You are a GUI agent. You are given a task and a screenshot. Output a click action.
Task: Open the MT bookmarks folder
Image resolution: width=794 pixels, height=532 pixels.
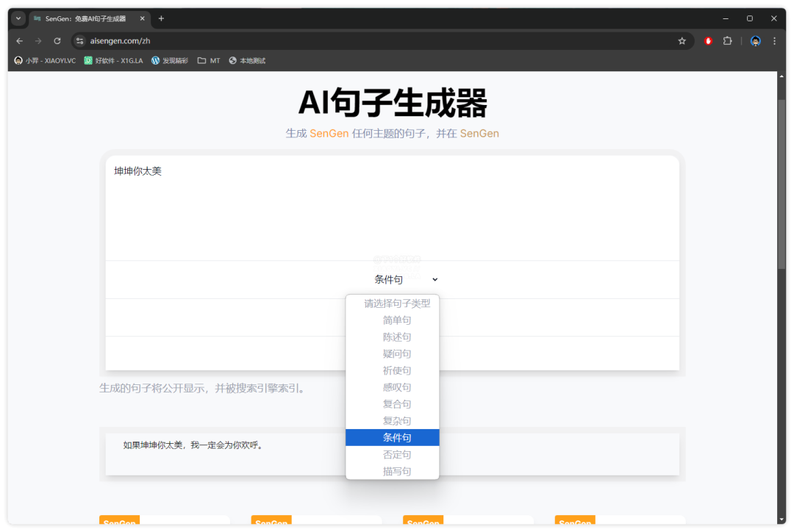(x=209, y=61)
